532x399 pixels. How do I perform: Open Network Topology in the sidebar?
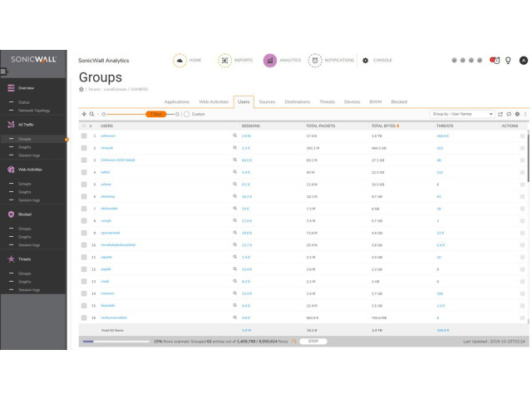(x=34, y=111)
